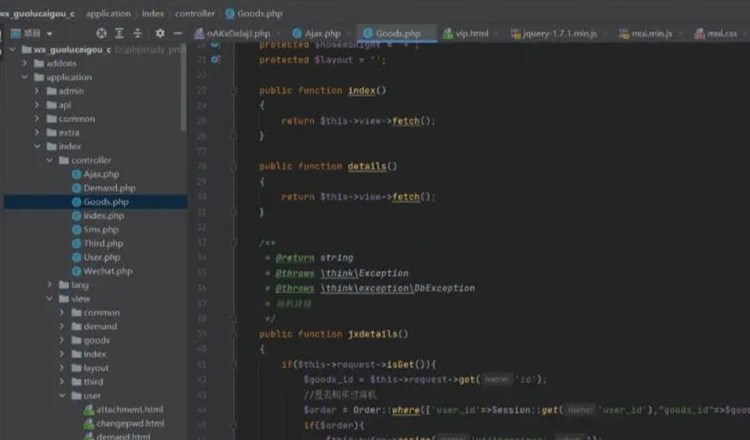Expand the addons folder
Screen dimensions: 750x440
pyautogui.click(x=25, y=63)
